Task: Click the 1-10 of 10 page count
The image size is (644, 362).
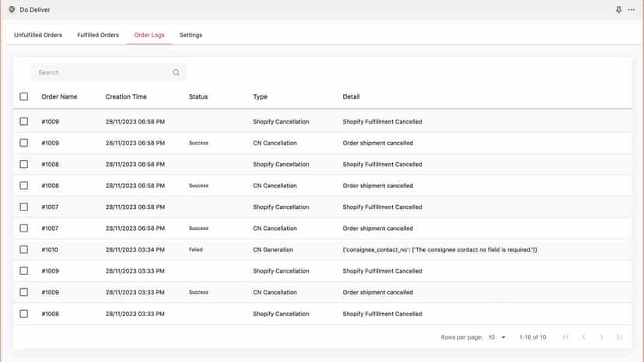Action: pyautogui.click(x=533, y=337)
